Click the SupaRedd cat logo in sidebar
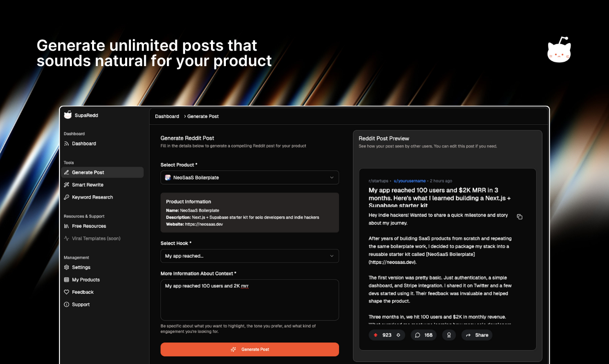This screenshot has height=364, width=609. tap(68, 115)
